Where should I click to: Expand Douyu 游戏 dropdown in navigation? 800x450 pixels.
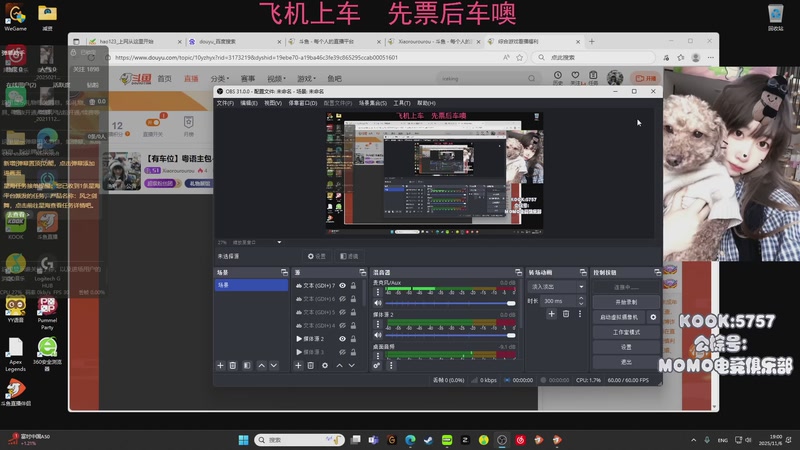(306, 79)
